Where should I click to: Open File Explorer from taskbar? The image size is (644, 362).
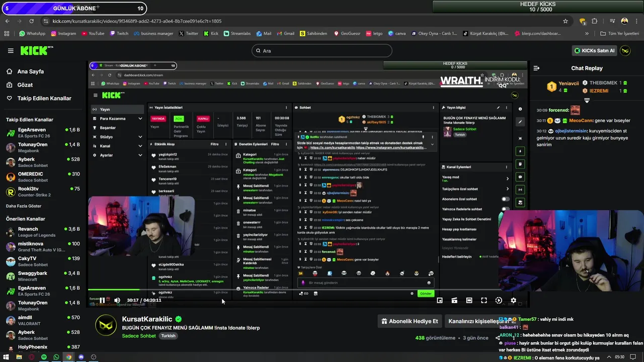click(19, 357)
